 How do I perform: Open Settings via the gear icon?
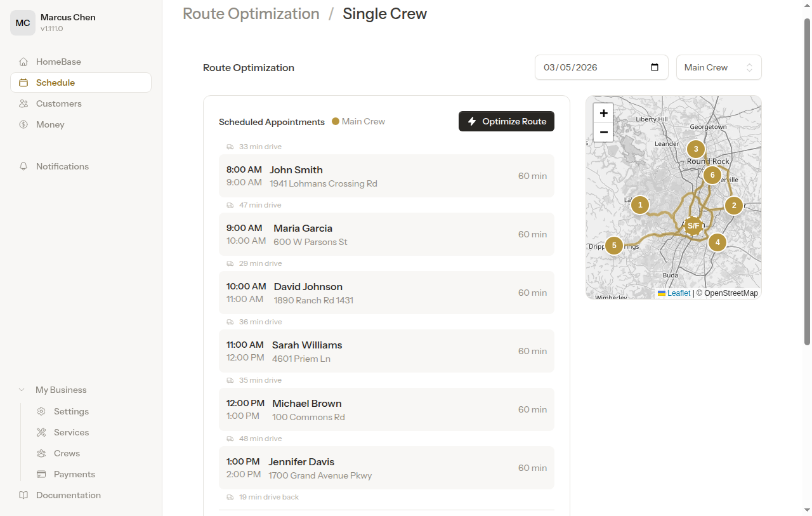coord(41,411)
